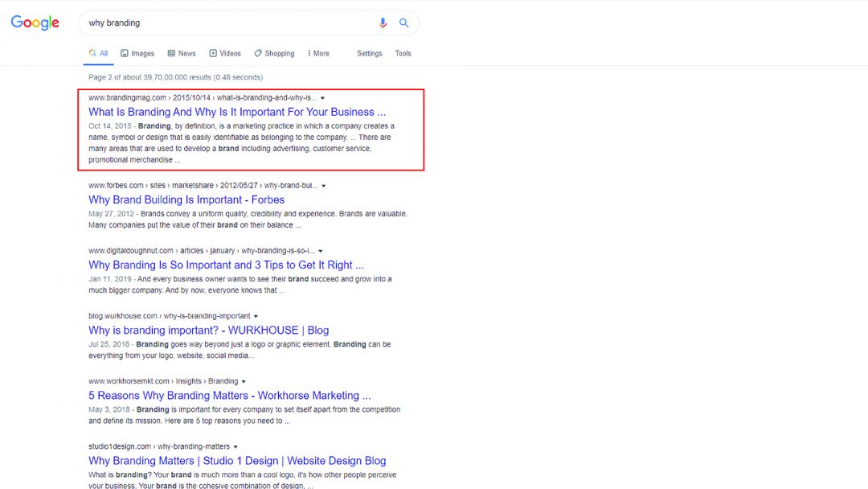The width and height of the screenshot is (868, 489).
Task: Open the Tools menu
Action: 403,53
